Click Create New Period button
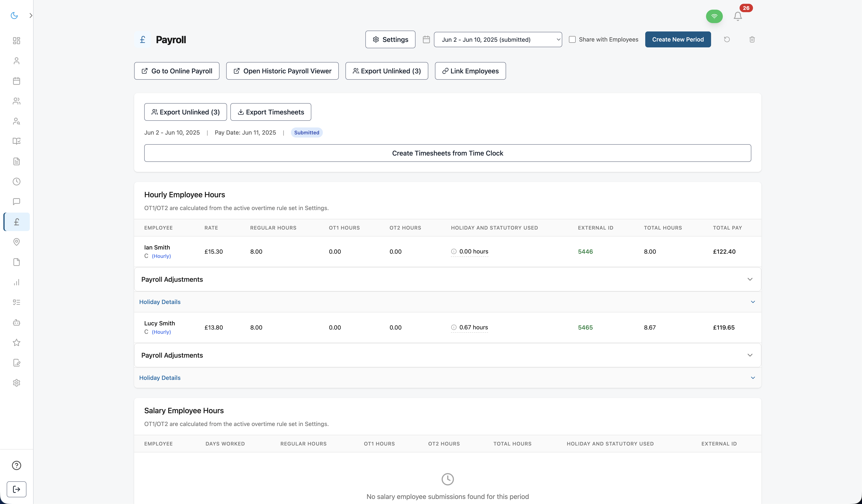The image size is (862, 504). point(678,39)
